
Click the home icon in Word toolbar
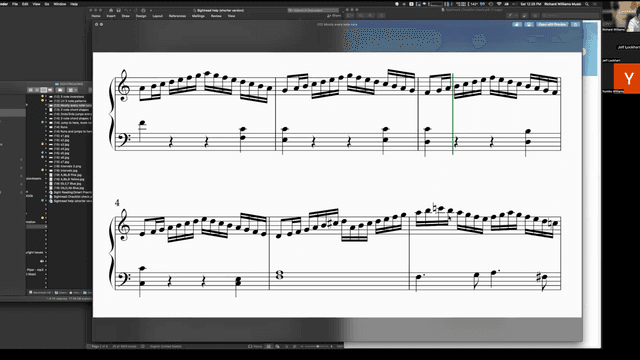tap(111, 10)
